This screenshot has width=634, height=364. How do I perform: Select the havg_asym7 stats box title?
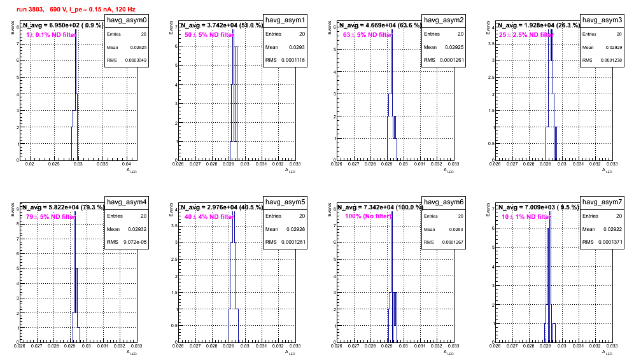pyautogui.click(x=602, y=202)
